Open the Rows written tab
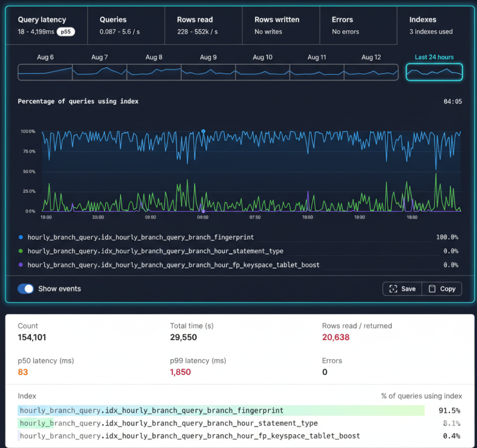The image size is (477, 448). tap(280, 26)
